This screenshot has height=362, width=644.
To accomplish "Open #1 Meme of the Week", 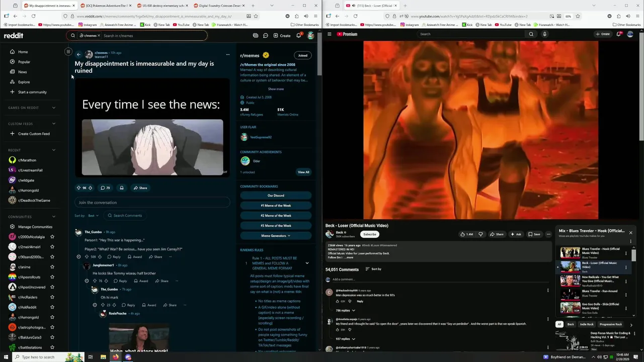I will [276, 206].
